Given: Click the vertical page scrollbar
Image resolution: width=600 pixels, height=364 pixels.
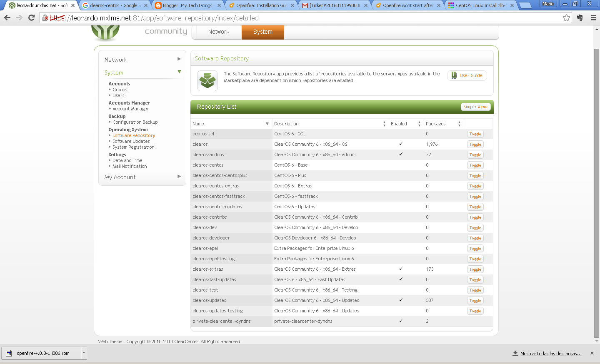Looking at the screenshot, I should (x=597, y=192).
